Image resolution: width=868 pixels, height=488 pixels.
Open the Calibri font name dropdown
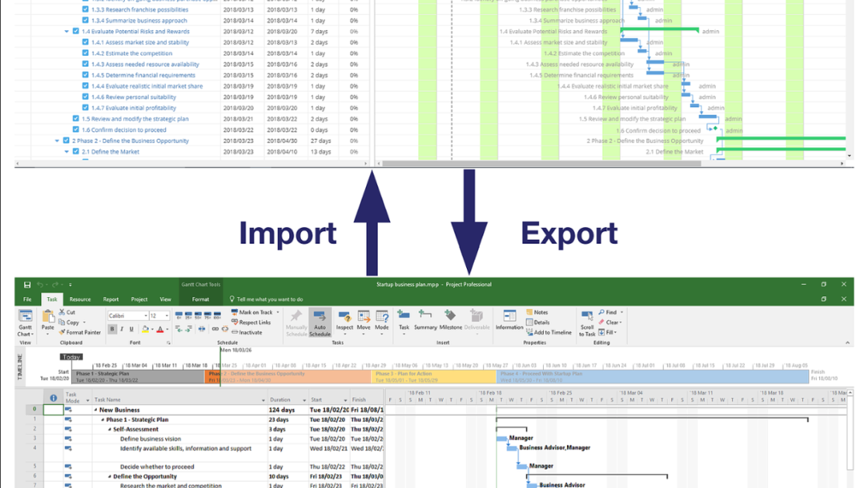pyautogui.click(x=146, y=316)
